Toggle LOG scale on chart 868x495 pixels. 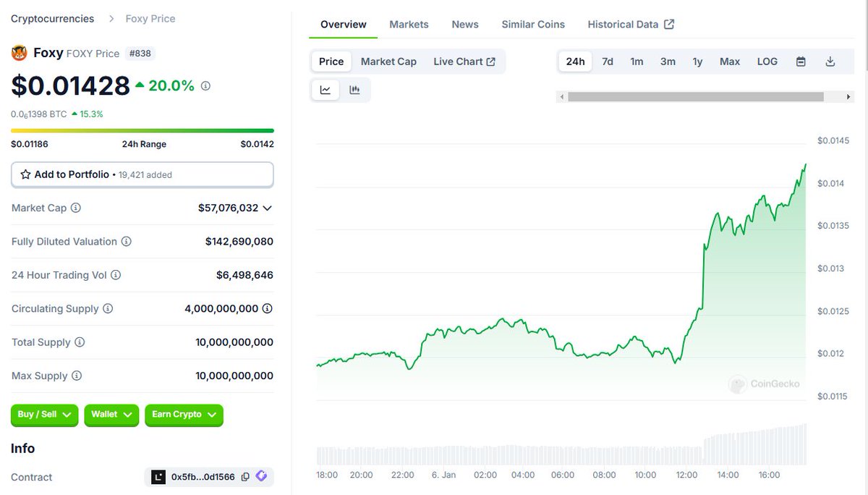tap(767, 62)
